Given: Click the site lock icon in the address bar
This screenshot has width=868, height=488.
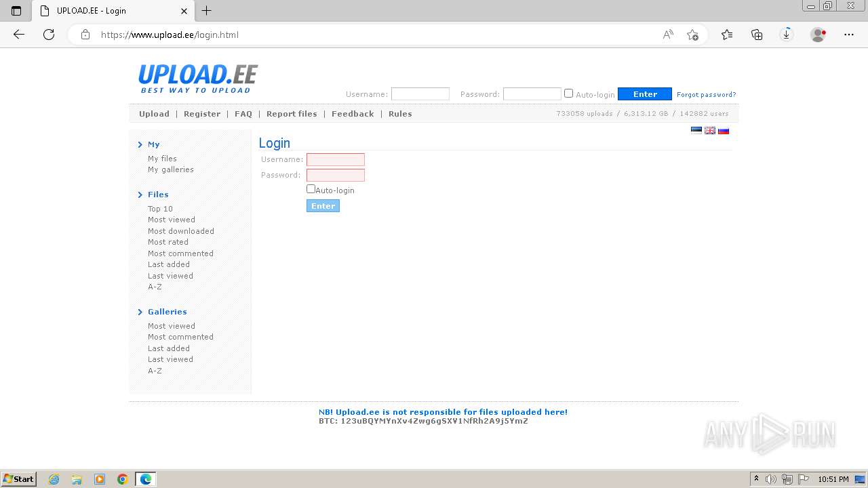Looking at the screenshot, I should click(x=85, y=35).
